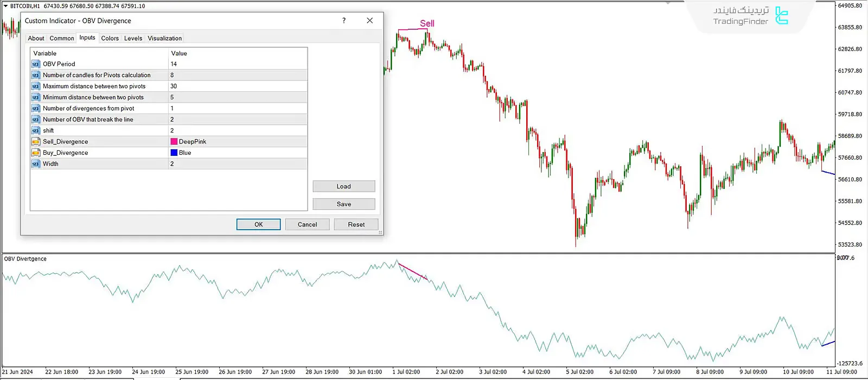Click icon beside Number of candles for Pivots
The image size is (868, 380).
(x=36, y=75)
